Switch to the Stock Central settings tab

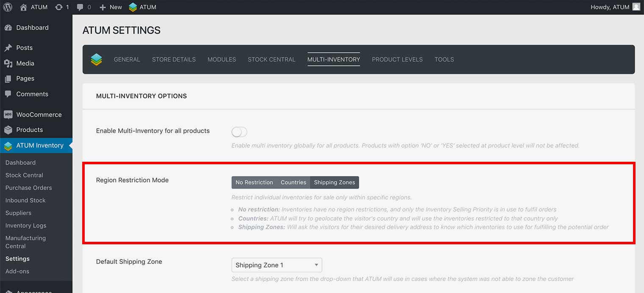point(272,60)
